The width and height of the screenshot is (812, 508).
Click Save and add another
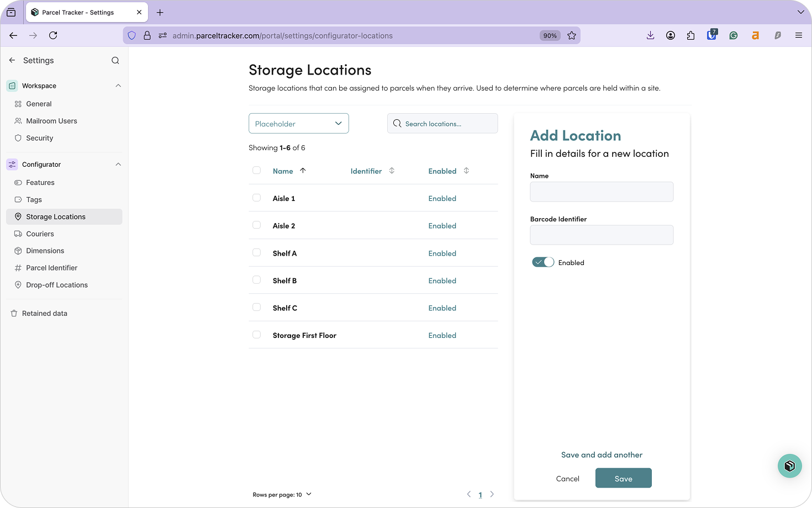602,454
